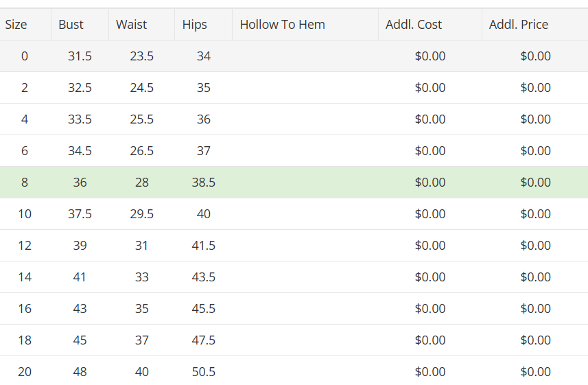Click the Addl. Price column header
This screenshot has height=385, width=588.
point(534,25)
